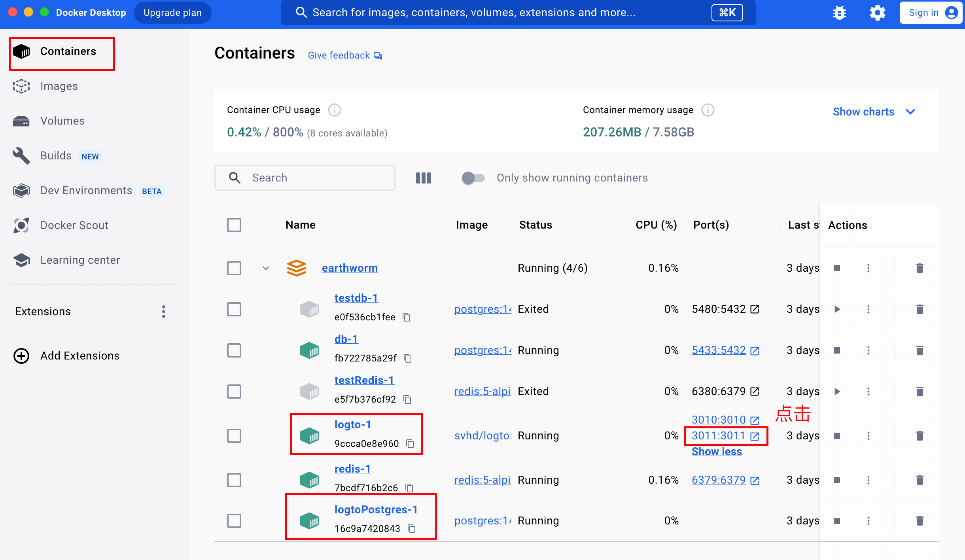The height and width of the screenshot is (560, 965).
Task: Check the db-1 row checkbox
Action: 234,350
